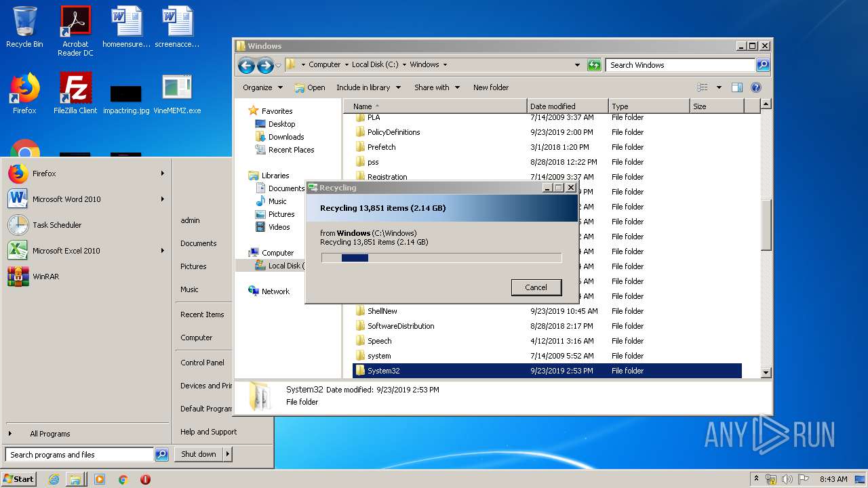The width and height of the screenshot is (868, 488).
Task: Click the Explorer vertical scrollbar thumb
Action: pos(766,224)
